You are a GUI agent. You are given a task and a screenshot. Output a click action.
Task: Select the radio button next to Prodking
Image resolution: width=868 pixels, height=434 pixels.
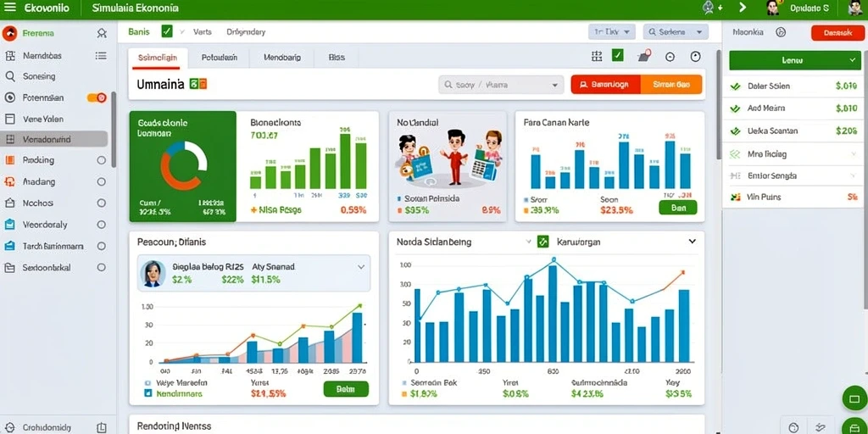[x=102, y=160]
